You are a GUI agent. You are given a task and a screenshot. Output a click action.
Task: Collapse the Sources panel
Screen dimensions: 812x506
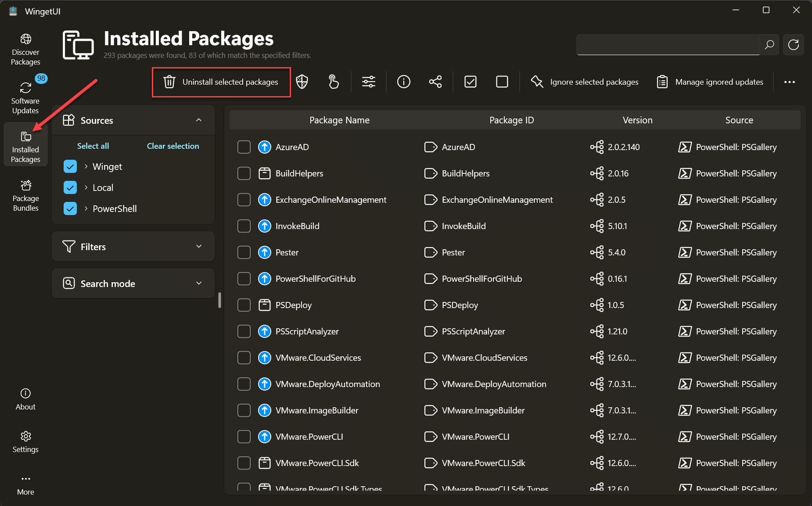click(198, 120)
